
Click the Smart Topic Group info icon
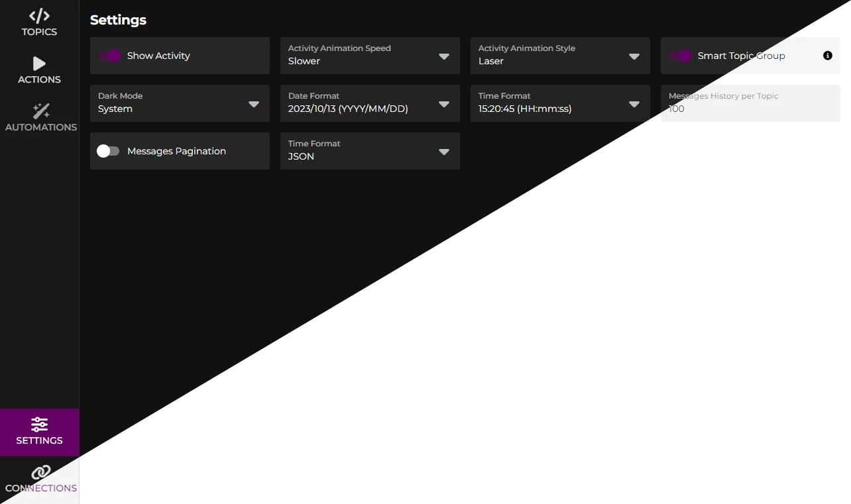(827, 56)
